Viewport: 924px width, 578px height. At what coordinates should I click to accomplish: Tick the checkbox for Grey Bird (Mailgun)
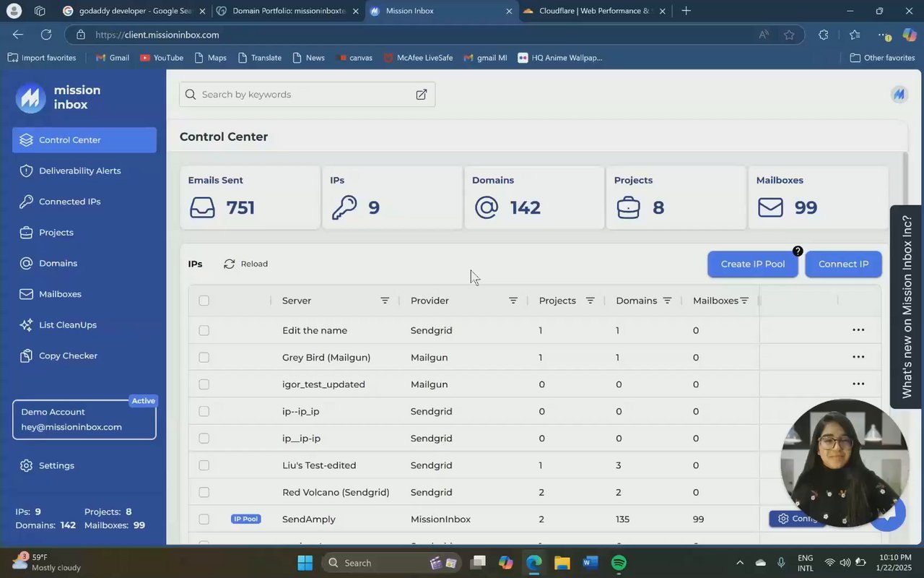(x=204, y=358)
